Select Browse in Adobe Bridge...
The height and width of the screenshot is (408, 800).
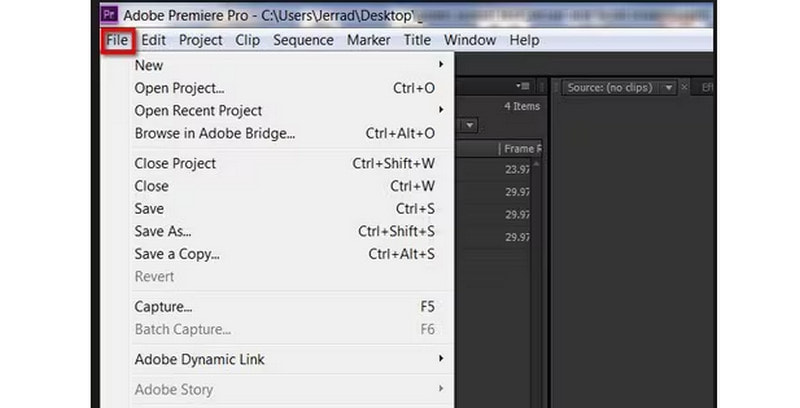pyautogui.click(x=292, y=134)
